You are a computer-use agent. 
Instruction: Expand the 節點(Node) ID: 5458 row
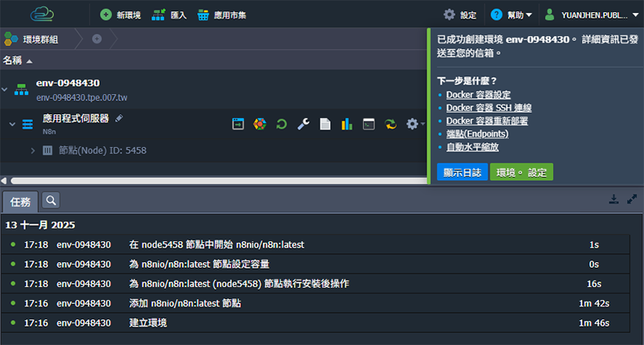(x=33, y=150)
